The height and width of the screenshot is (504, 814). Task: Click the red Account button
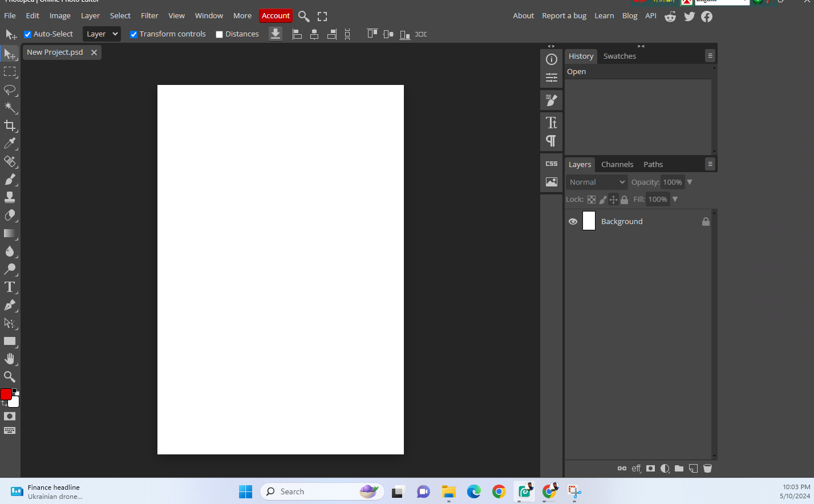click(x=276, y=16)
